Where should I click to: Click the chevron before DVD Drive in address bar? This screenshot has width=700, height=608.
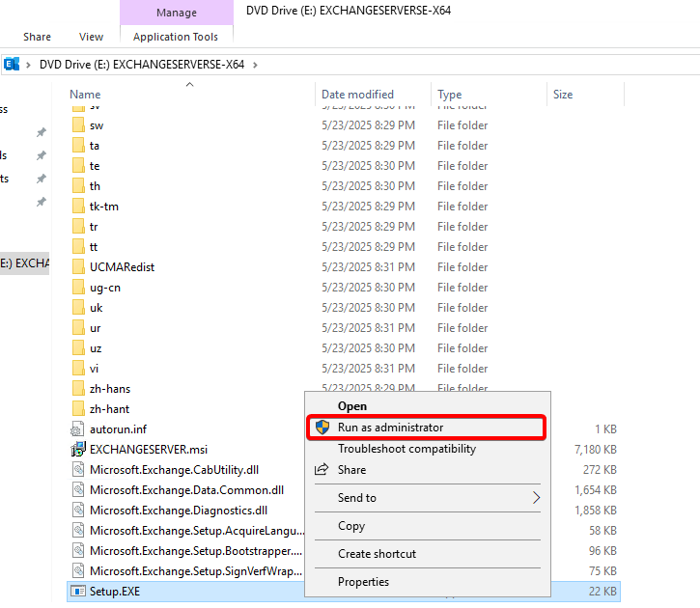click(29, 65)
